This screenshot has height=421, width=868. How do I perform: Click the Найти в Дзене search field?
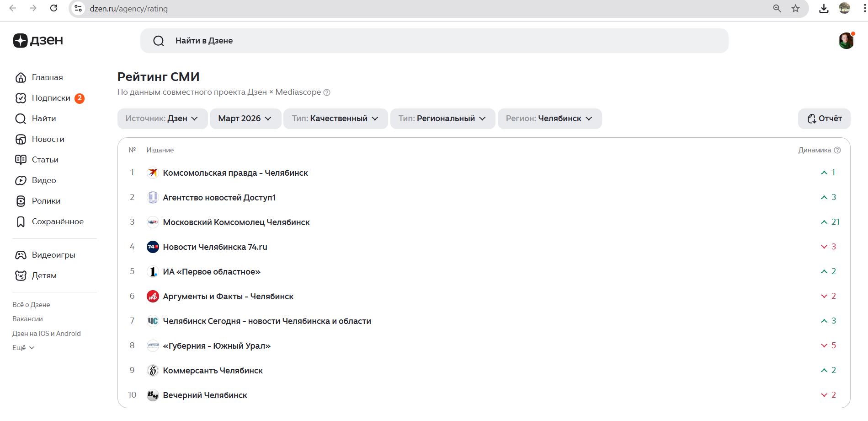tap(433, 41)
